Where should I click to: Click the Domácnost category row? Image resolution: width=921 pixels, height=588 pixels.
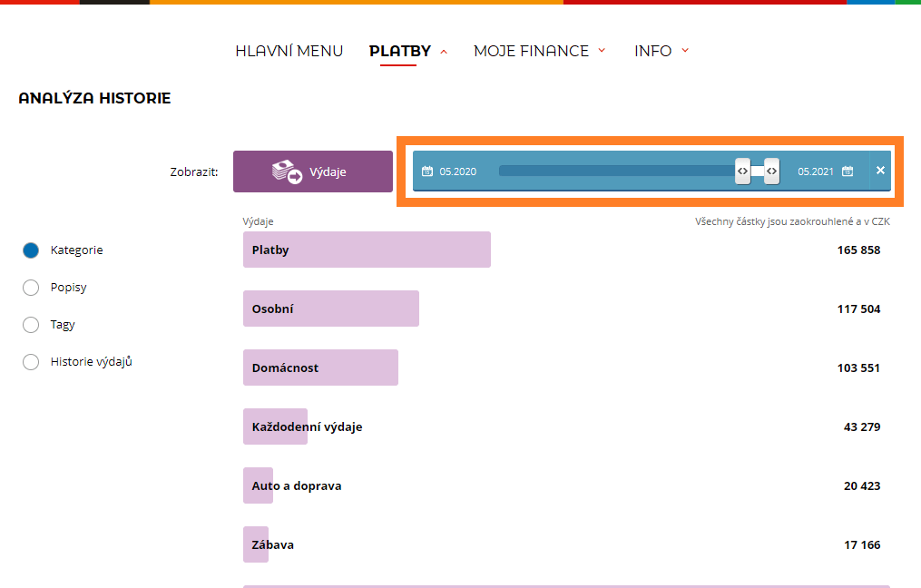pyautogui.click(x=320, y=367)
